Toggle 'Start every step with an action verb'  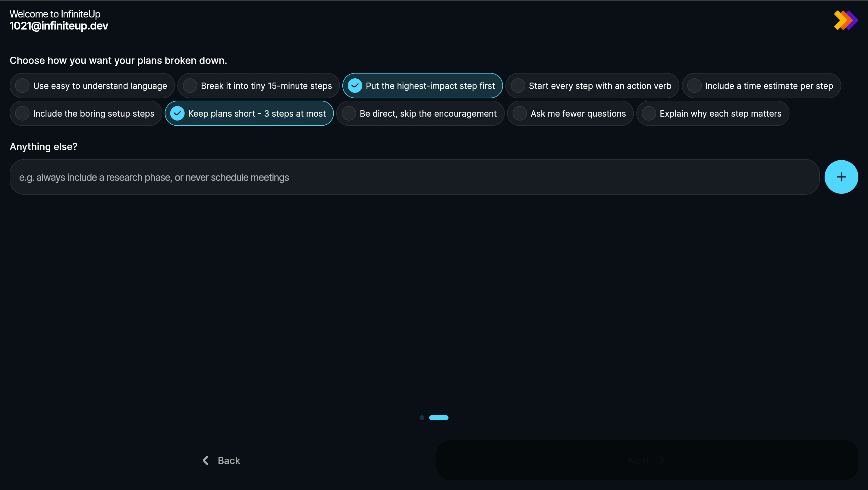tap(592, 86)
